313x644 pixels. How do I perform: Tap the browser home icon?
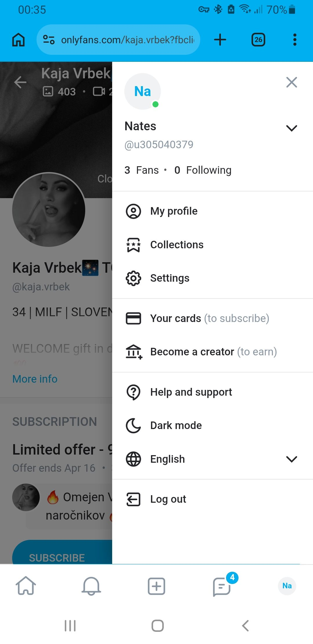coord(18,40)
